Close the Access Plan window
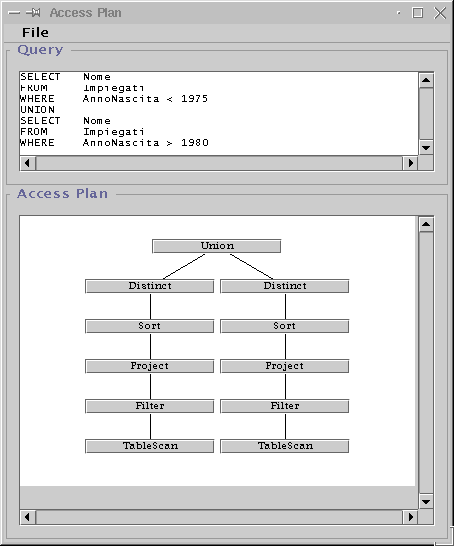The height and width of the screenshot is (546, 454). [440, 13]
